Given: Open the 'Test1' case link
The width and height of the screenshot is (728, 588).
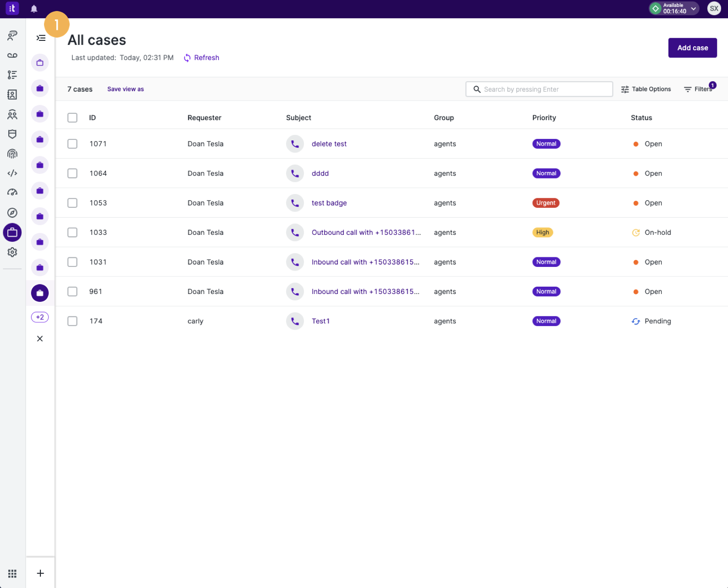Looking at the screenshot, I should pos(320,321).
